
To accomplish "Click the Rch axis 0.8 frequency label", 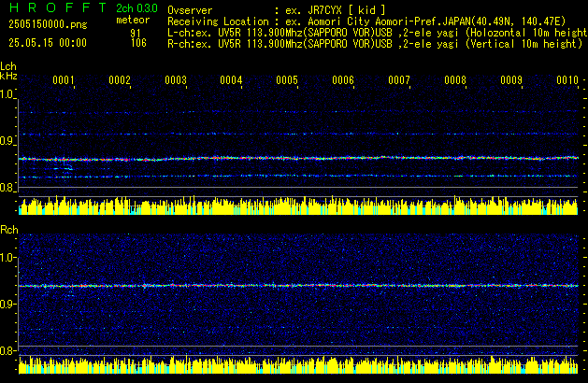I will click(x=7, y=350).
